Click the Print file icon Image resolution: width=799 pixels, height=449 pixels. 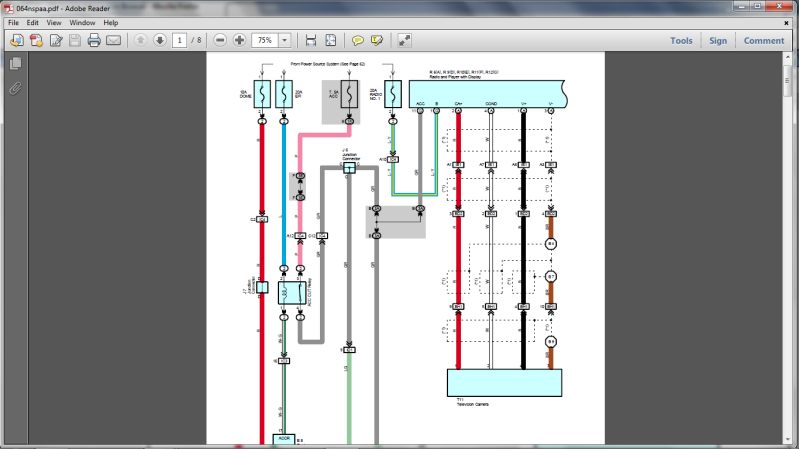[x=94, y=41]
